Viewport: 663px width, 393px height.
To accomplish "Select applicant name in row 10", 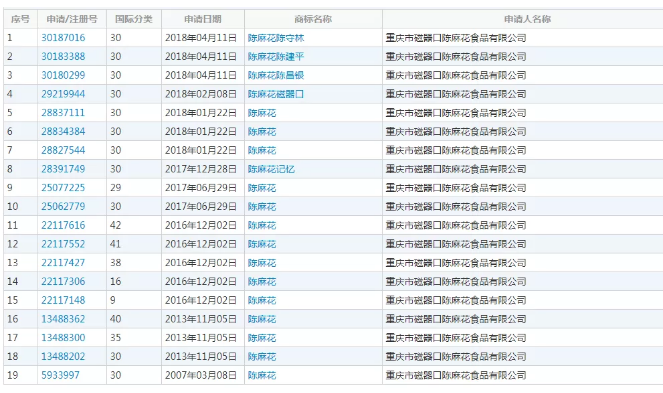I will coord(456,206).
